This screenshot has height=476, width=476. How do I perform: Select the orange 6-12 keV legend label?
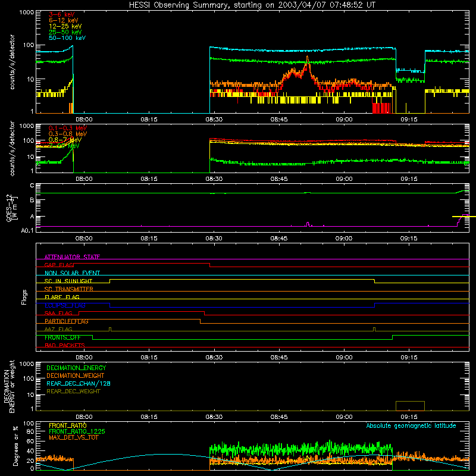pyautogui.click(x=64, y=20)
